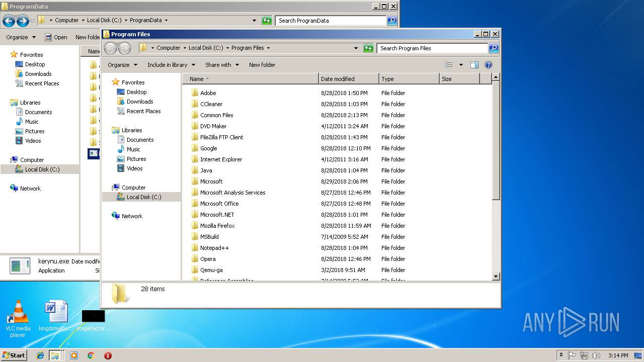Open Internet Explorer from taskbar
Image resolution: width=644 pixels, height=362 pixels.
pyautogui.click(x=40, y=355)
